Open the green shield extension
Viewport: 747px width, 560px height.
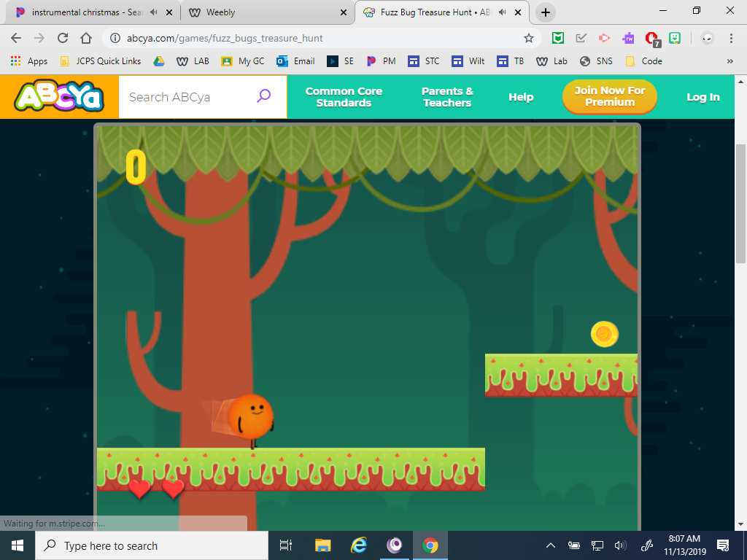pyautogui.click(x=558, y=38)
